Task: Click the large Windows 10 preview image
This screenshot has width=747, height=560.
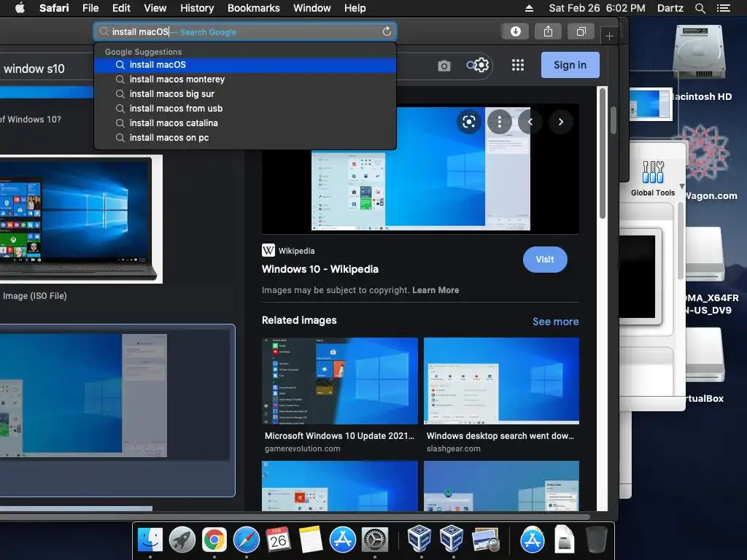Action: pos(421,168)
